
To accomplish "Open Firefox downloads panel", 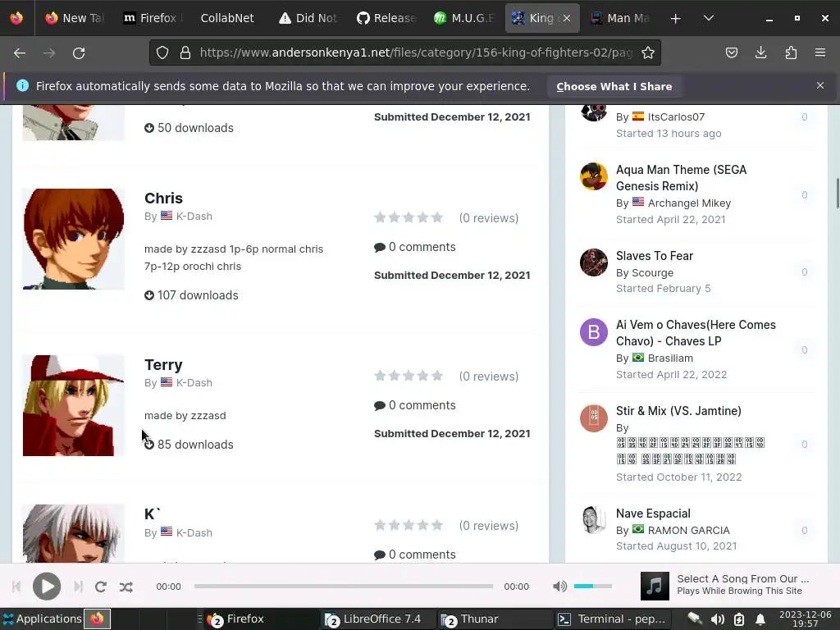I will [760, 52].
